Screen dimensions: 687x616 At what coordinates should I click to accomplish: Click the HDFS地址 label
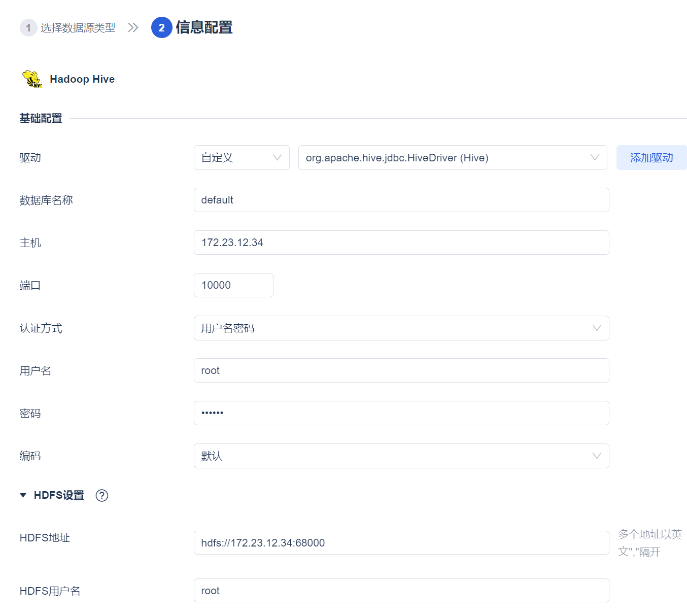point(45,538)
